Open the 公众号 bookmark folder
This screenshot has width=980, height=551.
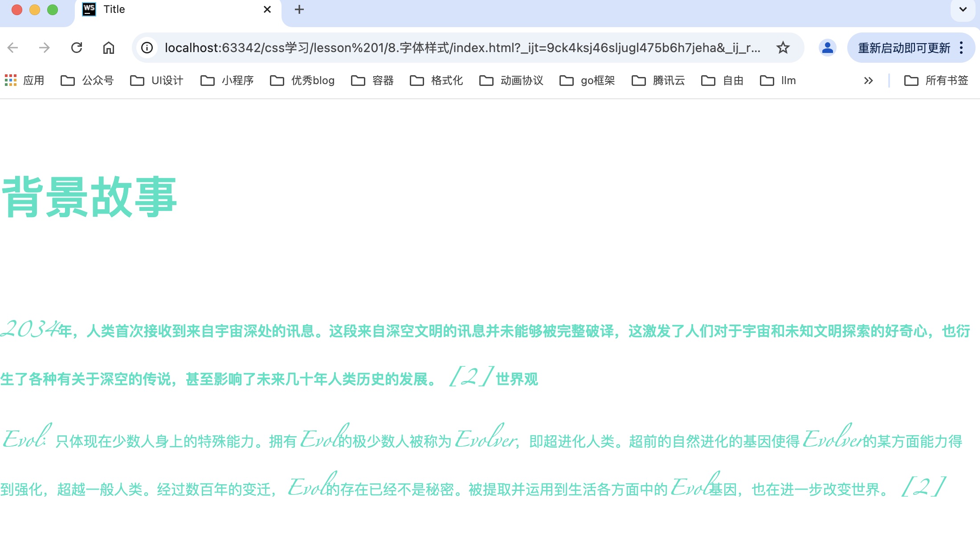[87, 81]
